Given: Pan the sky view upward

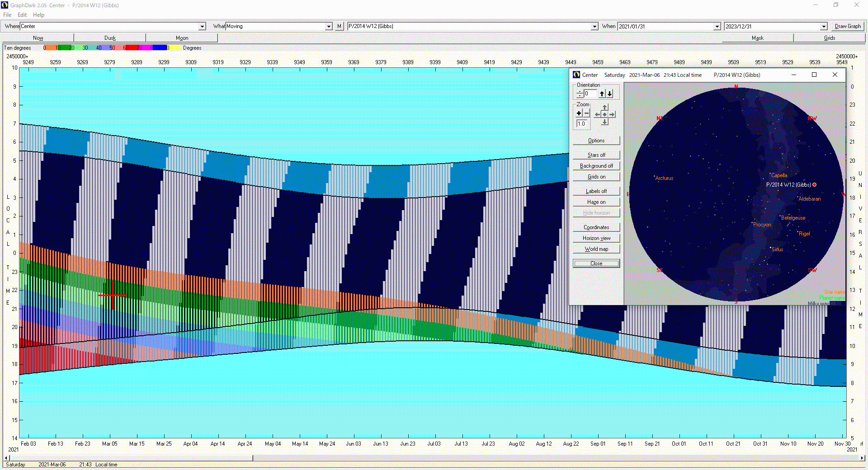Looking at the screenshot, I should [x=605, y=108].
